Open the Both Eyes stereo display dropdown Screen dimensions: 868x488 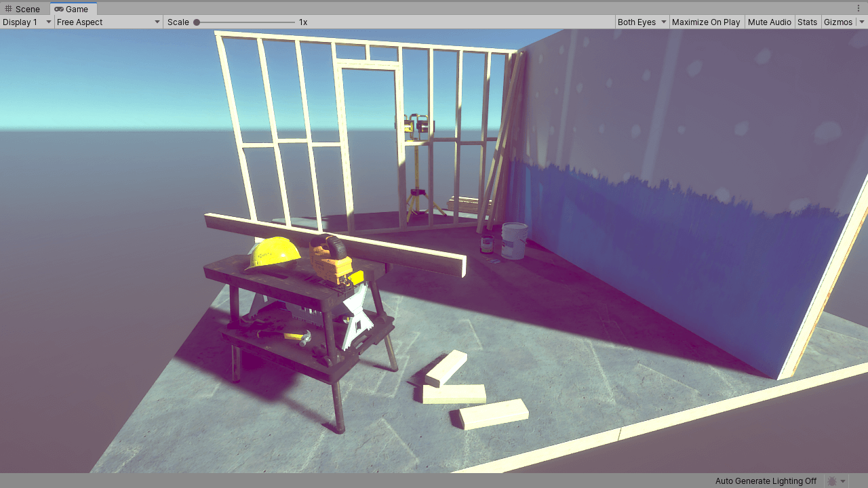(x=642, y=22)
